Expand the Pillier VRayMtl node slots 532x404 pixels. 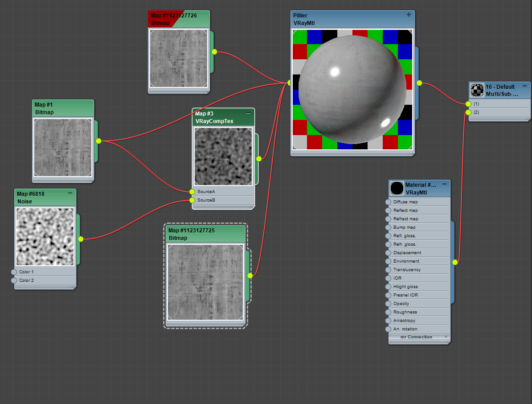click(409, 15)
